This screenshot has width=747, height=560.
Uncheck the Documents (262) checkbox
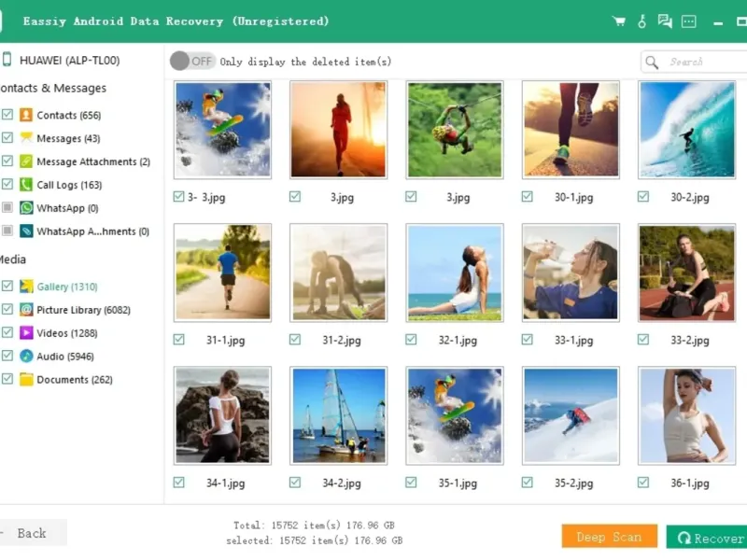coord(7,379)
